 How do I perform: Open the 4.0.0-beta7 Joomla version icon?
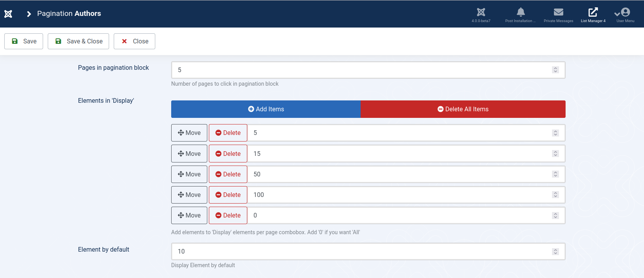pos(481,15)
